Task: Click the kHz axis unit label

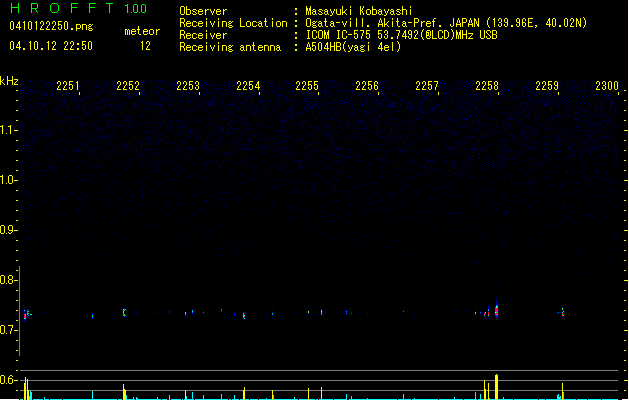Action: [9, 81]
